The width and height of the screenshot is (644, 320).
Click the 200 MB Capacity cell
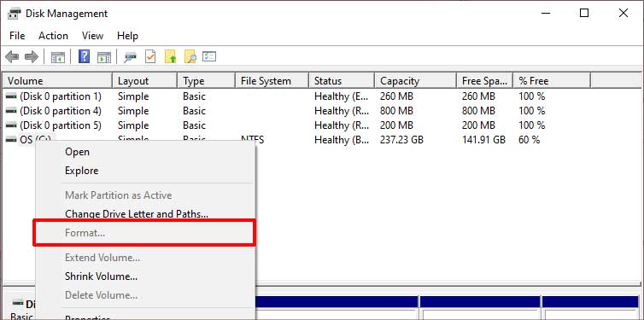point(397,125)
